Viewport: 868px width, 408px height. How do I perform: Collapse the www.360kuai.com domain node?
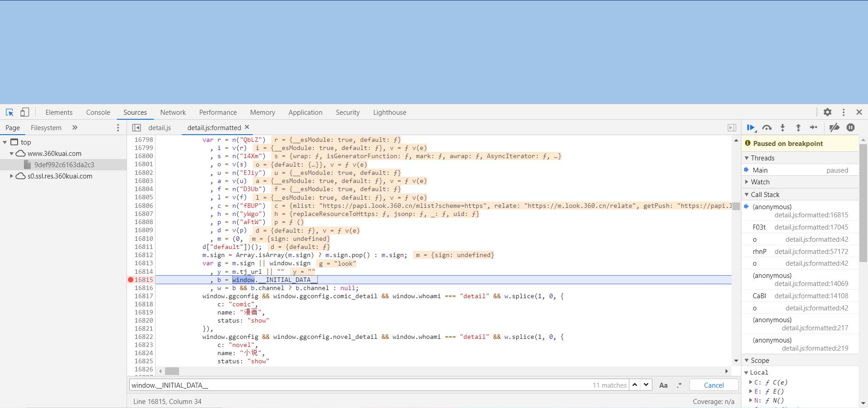coord(12,154)
